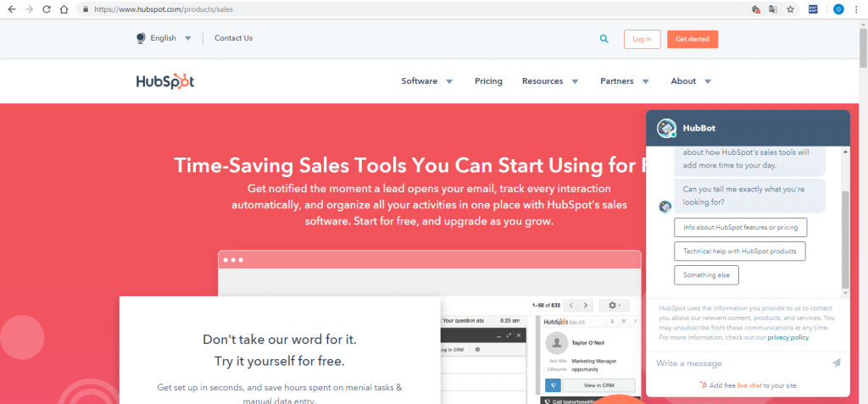868x404 pixels.
Task: Expand the About menu arrow
Action: (708, 82)
